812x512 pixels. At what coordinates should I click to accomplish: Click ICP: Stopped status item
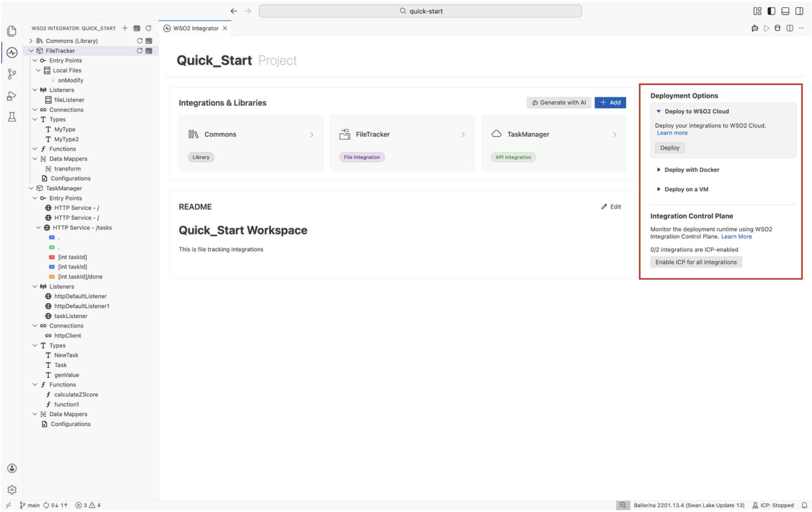[x=773, y=505]
